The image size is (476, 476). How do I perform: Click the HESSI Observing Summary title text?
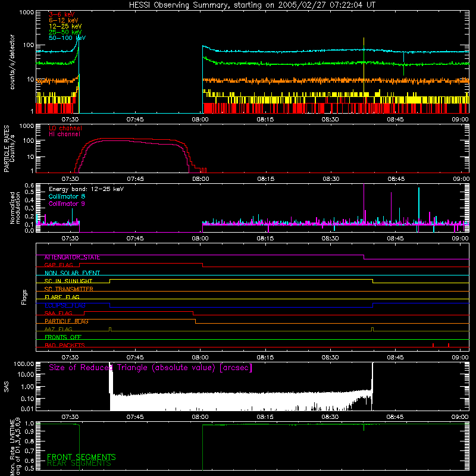pyautogui.click(x=252, y=5)
